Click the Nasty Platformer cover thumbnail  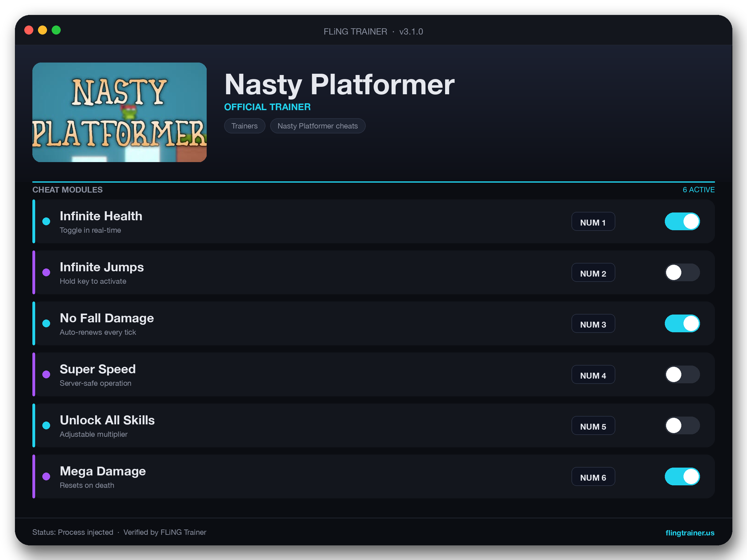click(119, 112)
